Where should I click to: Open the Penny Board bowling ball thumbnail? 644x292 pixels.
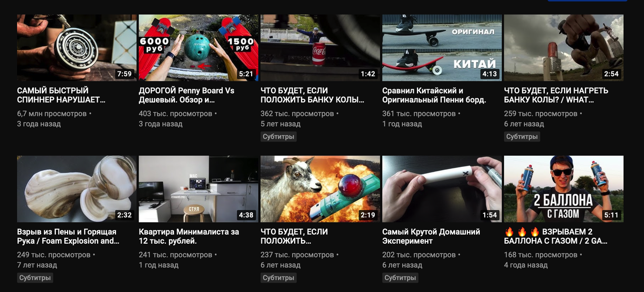[199, 48]
